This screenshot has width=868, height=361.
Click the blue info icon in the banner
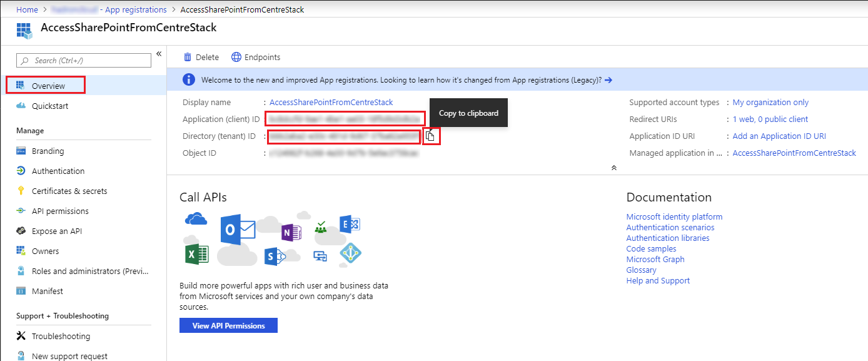coord(188,79)
